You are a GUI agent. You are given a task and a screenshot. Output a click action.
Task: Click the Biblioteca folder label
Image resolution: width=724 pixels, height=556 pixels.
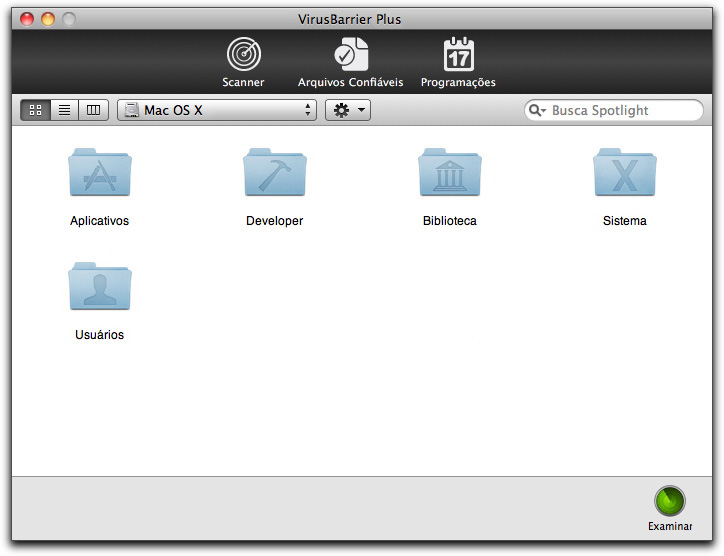point(450,221)
